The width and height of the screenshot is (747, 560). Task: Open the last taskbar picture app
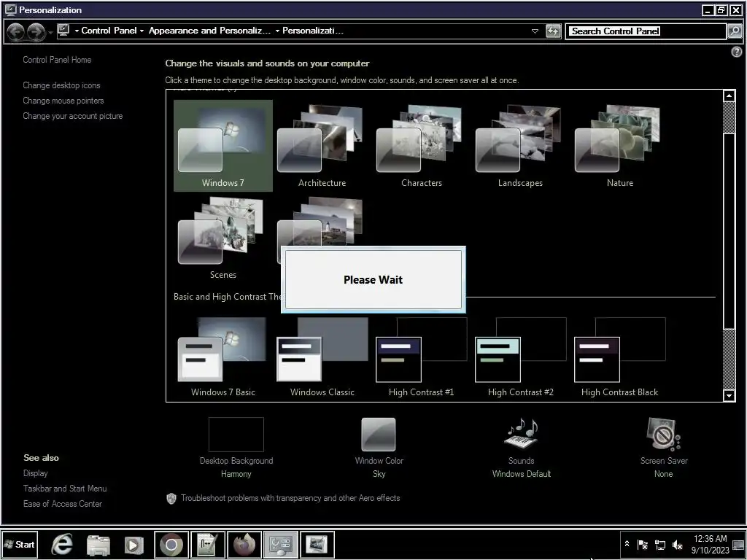tap(317, 544)
